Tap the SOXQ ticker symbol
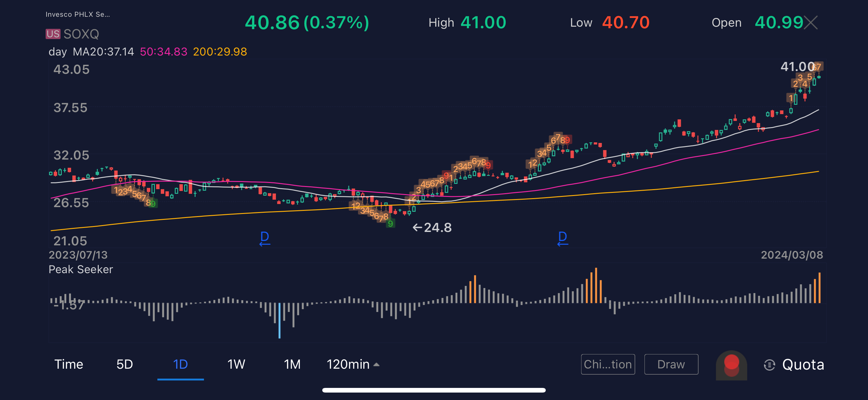The width and height of the screenshot is (868, 400). 81,34
